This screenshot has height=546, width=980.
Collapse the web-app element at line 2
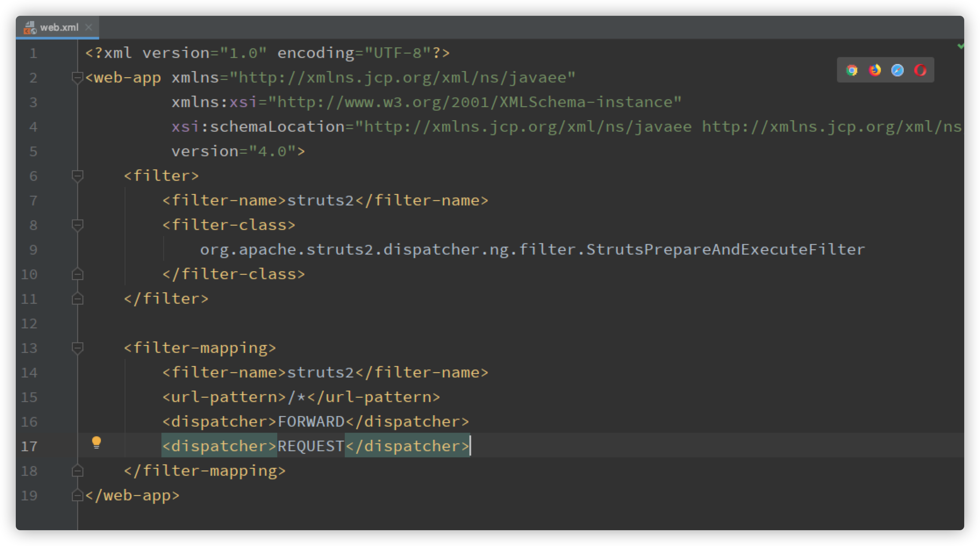tap(77, 78)
